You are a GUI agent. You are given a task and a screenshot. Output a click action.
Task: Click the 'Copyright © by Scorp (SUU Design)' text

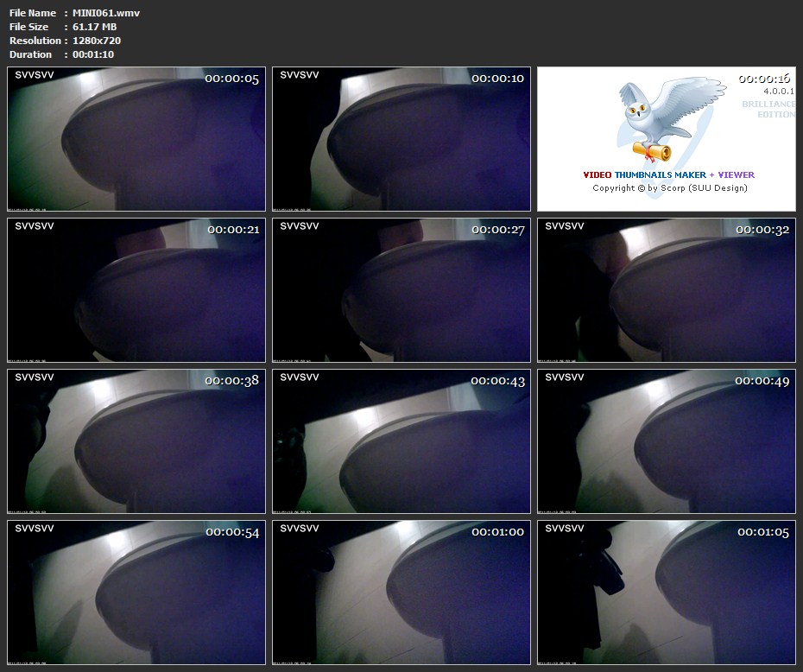(x=669, y=187)
